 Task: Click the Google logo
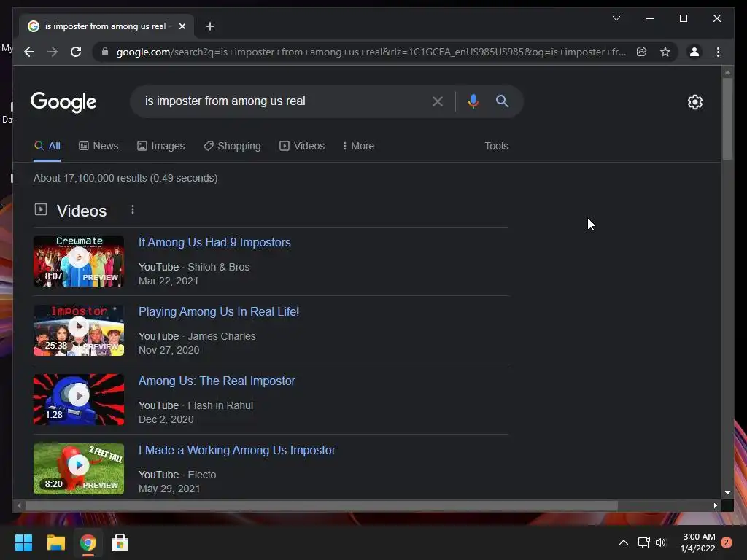(63, 102)
